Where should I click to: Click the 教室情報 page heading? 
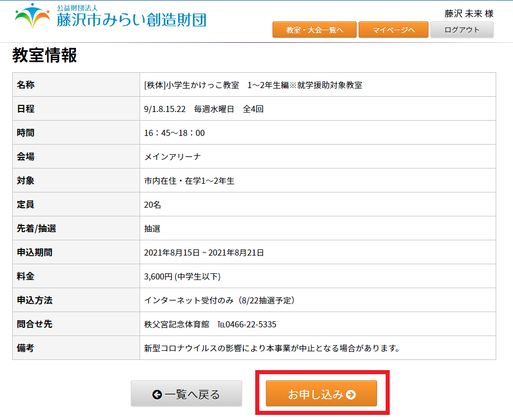[45, 55]
